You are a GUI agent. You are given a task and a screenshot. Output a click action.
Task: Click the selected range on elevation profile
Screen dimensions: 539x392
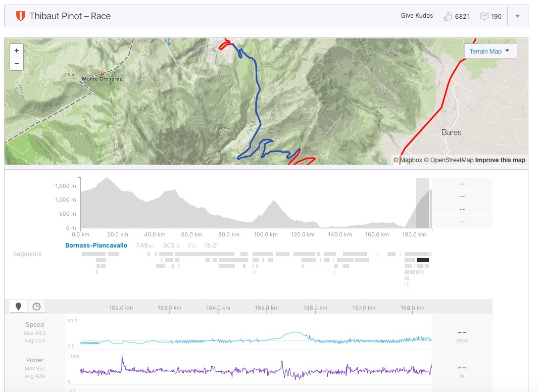pyautogui.click(x=423, y=203)
